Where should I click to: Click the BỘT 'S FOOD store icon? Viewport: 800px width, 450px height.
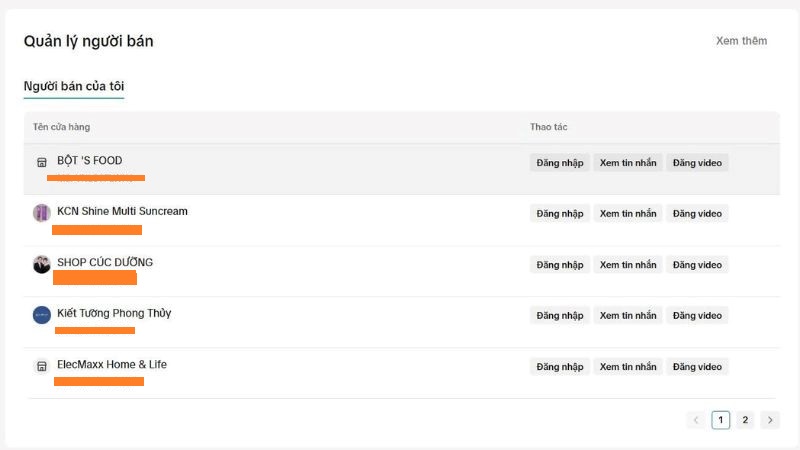click(x=41, y=162)
